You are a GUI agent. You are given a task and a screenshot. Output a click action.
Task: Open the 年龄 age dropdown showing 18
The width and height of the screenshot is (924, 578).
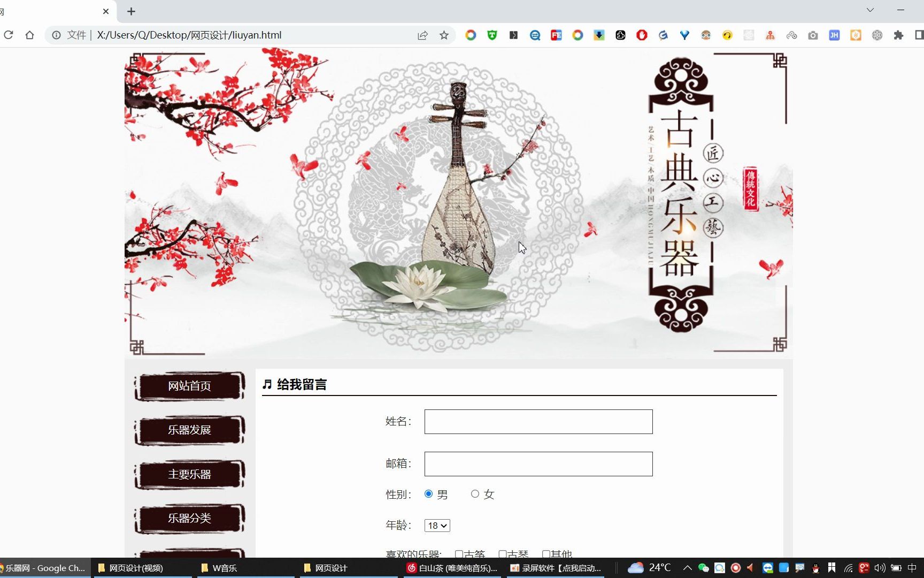tap(437, 526)
